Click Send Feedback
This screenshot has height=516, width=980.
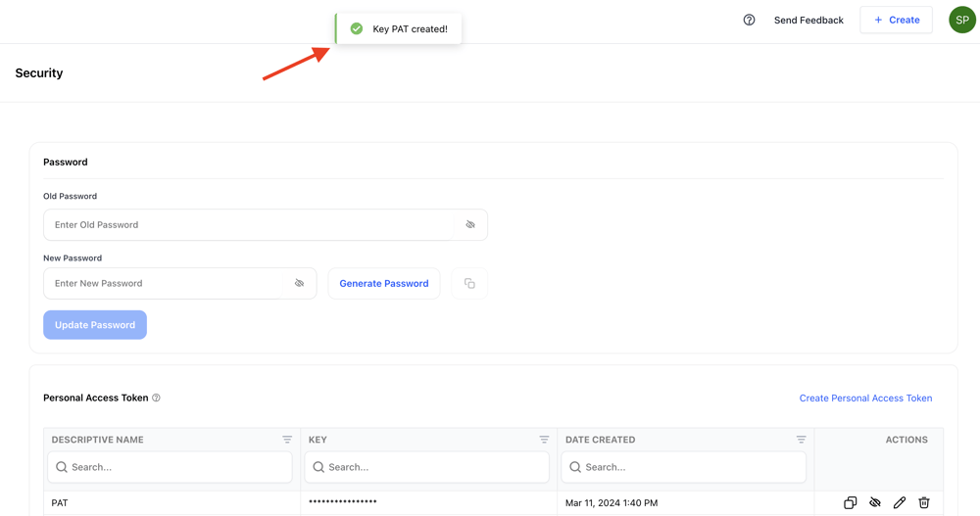[x=808, y=20]
